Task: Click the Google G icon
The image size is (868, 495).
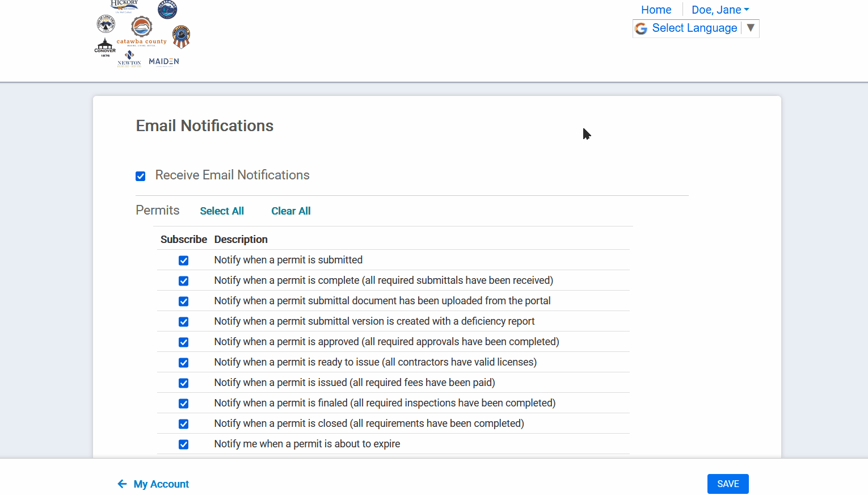Action: point(641,28)
